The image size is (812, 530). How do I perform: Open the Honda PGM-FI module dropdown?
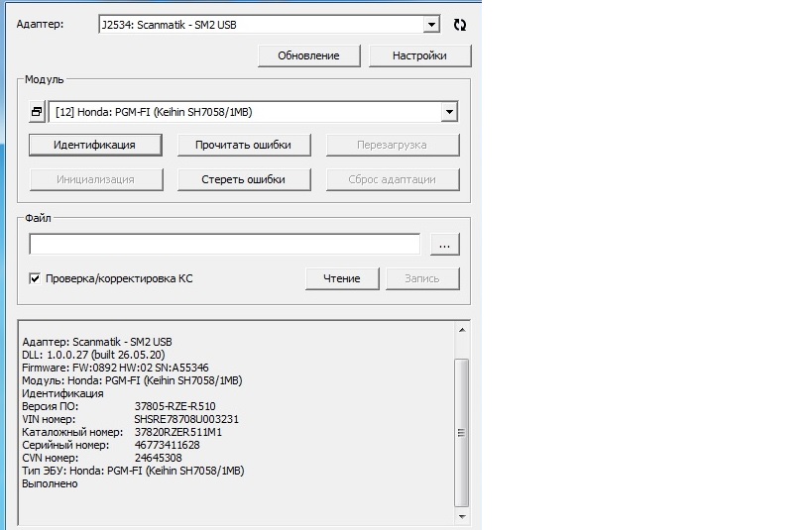pyautogui.click(x=449, y=112)
